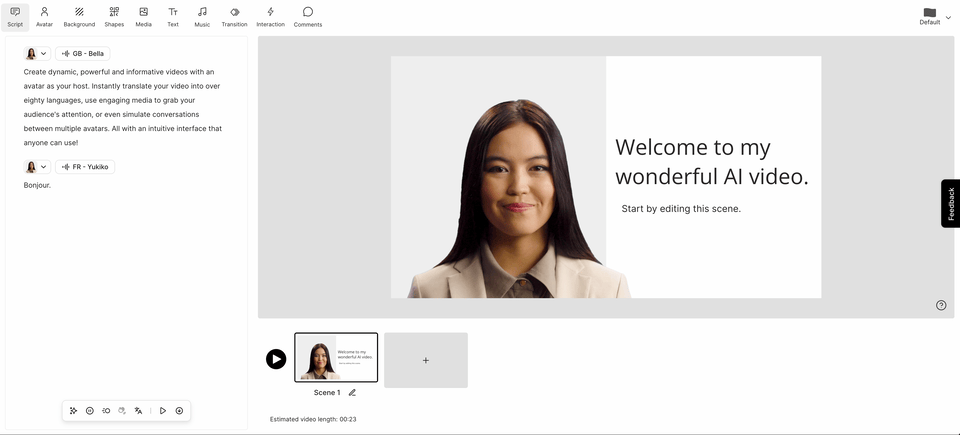Expand avatar dropdown next to GB - Bella
The height and width of the screenshot is (435, 960).
(37, 54)
